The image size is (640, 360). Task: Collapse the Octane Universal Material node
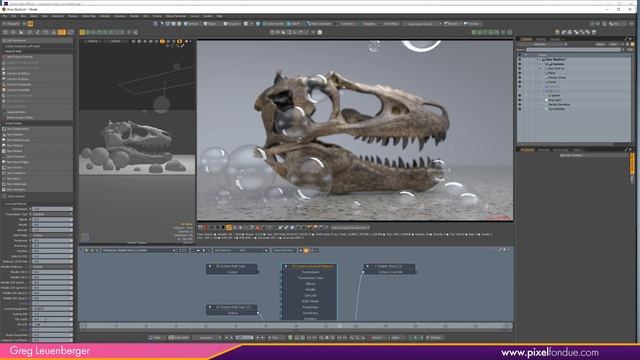coord(286,266)
